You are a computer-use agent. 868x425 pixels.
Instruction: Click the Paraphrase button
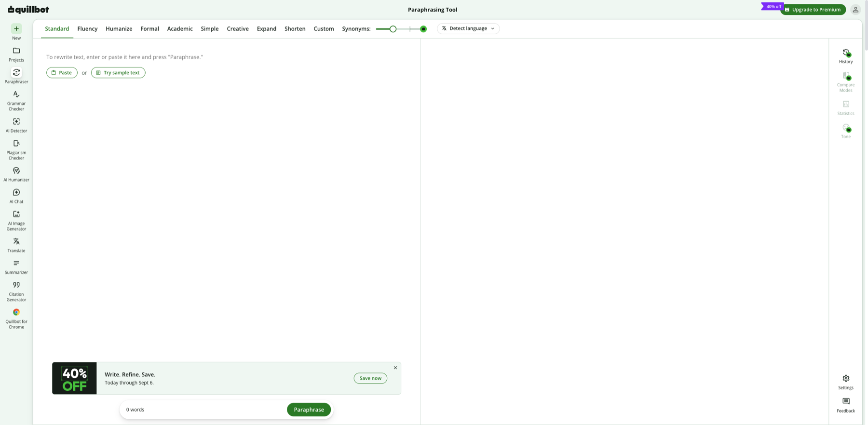point(309,410)
